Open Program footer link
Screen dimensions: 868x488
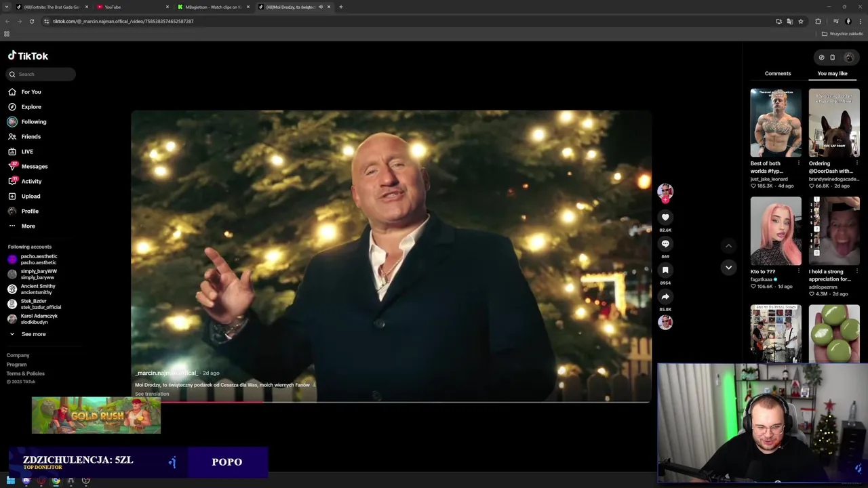[17, 365]
